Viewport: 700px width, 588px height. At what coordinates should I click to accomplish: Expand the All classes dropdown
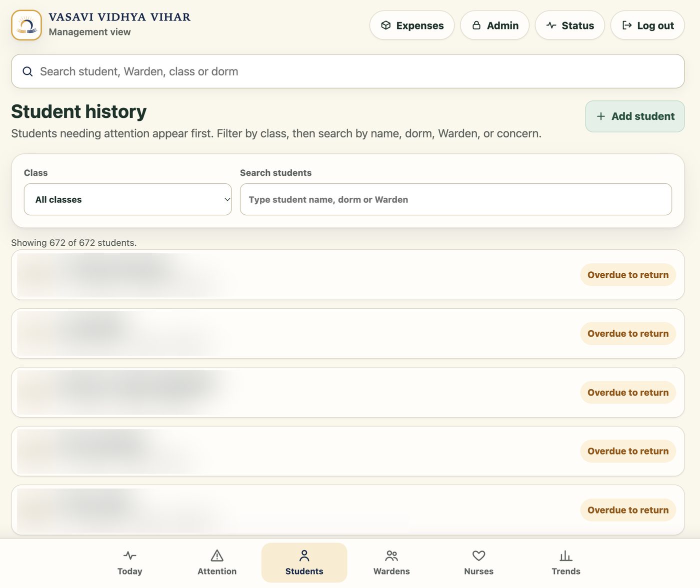pyautogui.click(x=128, y=199)
